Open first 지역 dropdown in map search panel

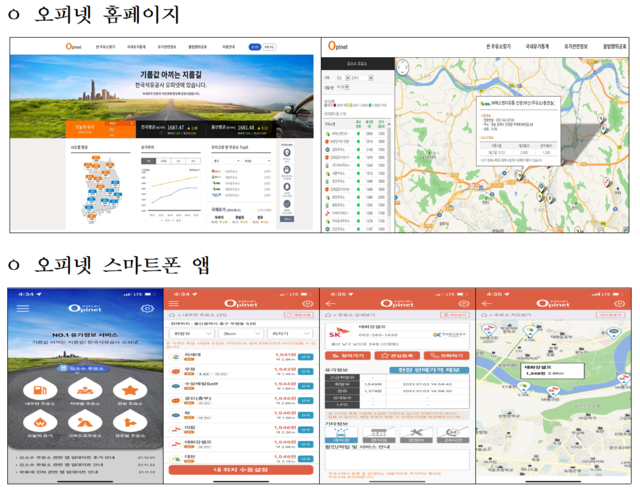coord(343,78)
